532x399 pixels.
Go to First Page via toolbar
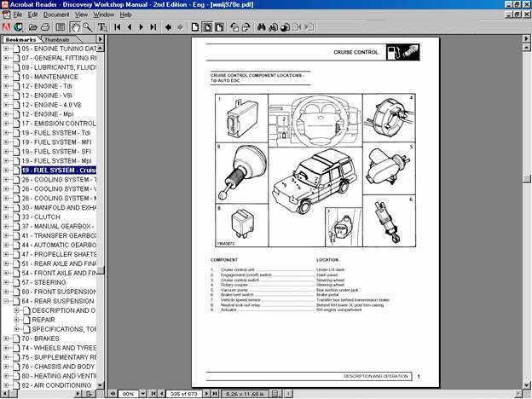(x=118, y=27)
